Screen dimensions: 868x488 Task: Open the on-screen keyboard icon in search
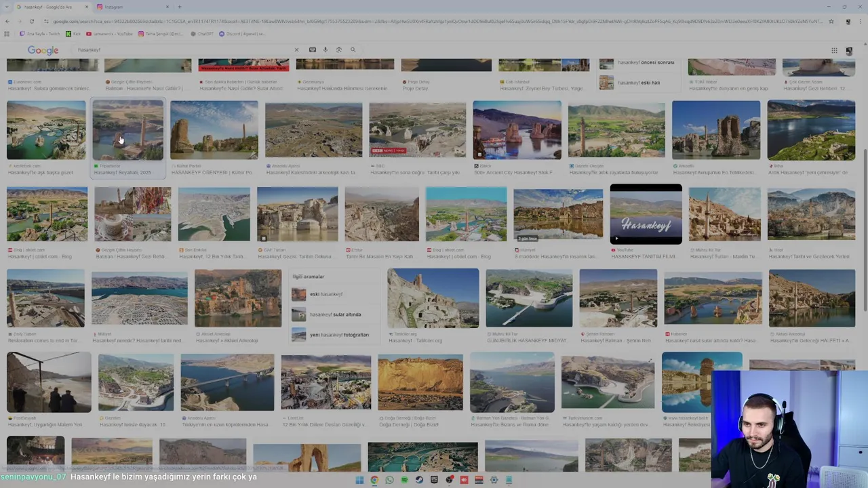[312, 49]
